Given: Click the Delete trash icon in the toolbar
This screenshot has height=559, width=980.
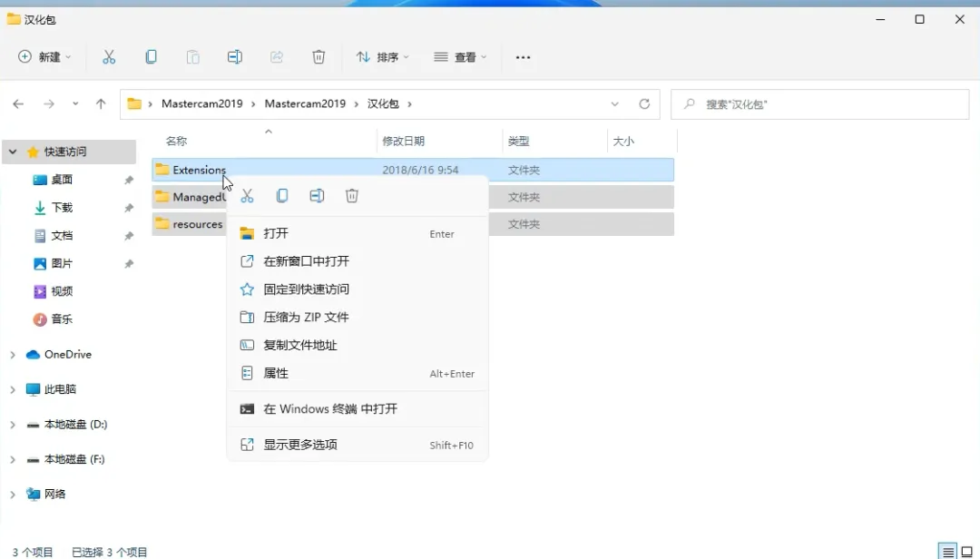Looking at the screenshot, I should pyautogui.click(x=318, y=57).
